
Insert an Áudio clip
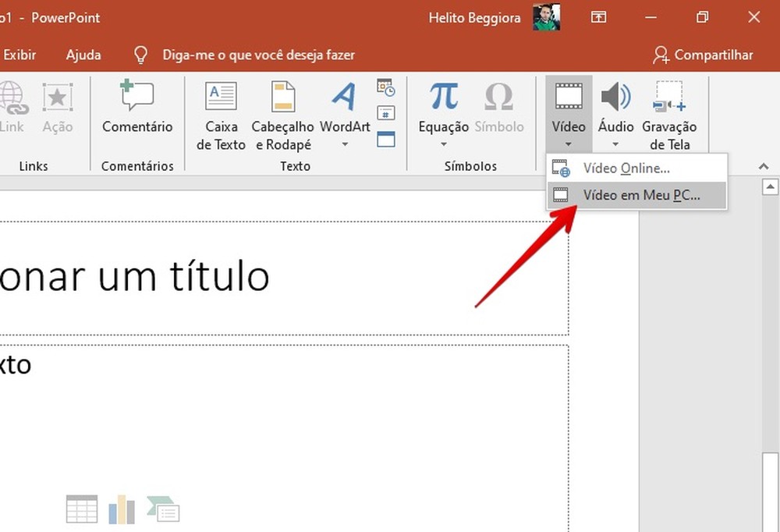[615, 101]
